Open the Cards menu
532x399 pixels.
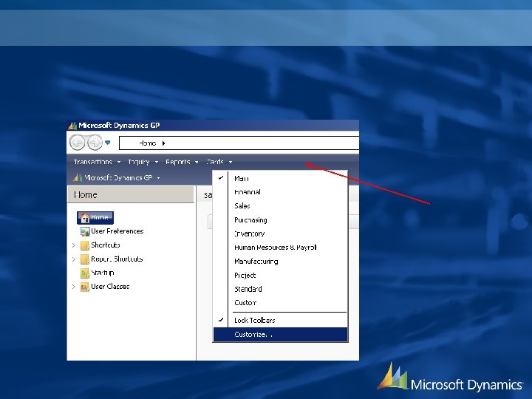point(219,162)
